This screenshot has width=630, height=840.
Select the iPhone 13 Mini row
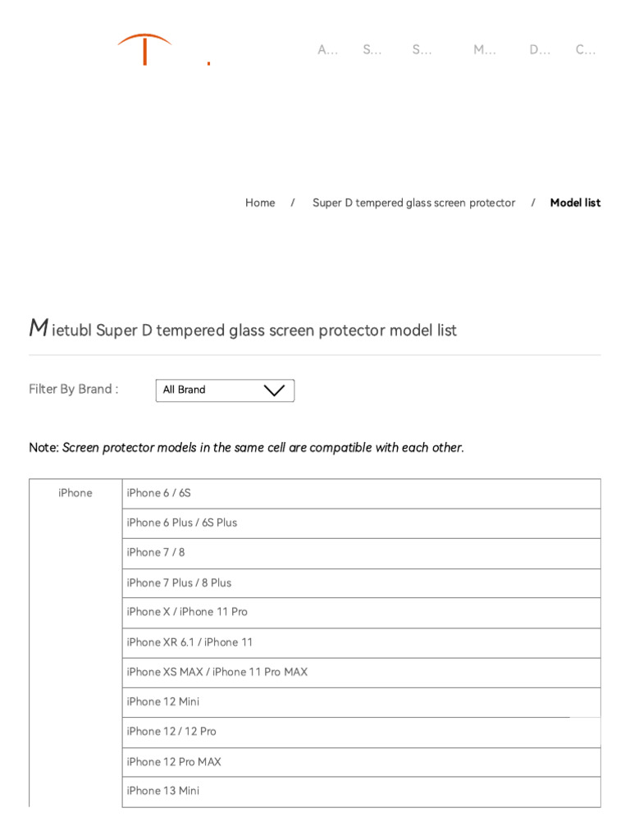point(163,791)
